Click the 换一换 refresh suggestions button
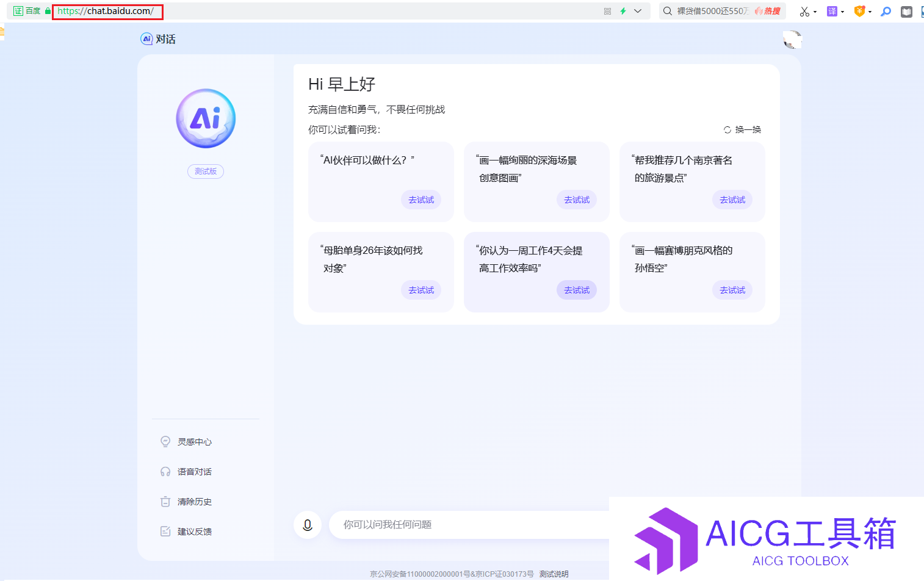Image resolution: width=924 pixels, height=581 pixels. 742,129
